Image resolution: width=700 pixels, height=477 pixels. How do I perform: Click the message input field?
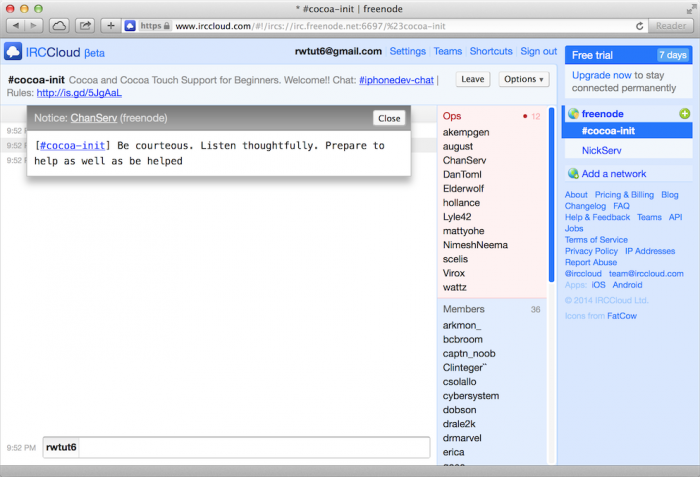[254, 448]
